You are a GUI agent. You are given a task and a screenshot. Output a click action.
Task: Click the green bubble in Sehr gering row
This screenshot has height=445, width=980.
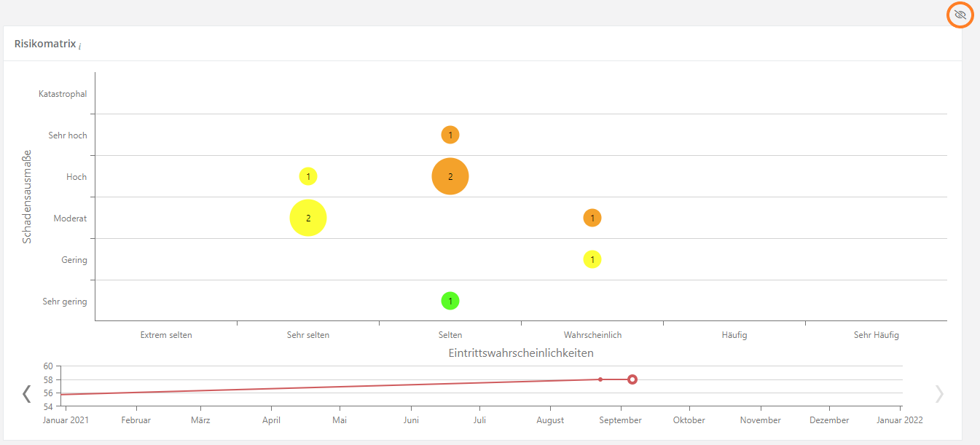point(450,301)
